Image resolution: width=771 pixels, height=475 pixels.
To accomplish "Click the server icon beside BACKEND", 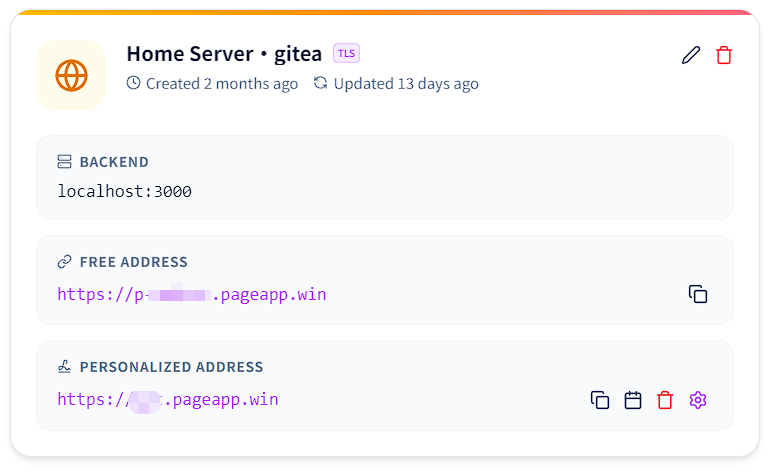I will [x=64, y=162].
